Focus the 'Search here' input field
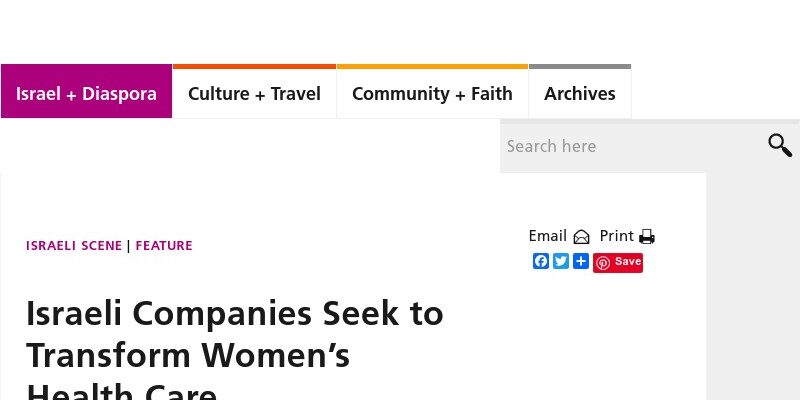800x400 pixels. click(630, 146)
